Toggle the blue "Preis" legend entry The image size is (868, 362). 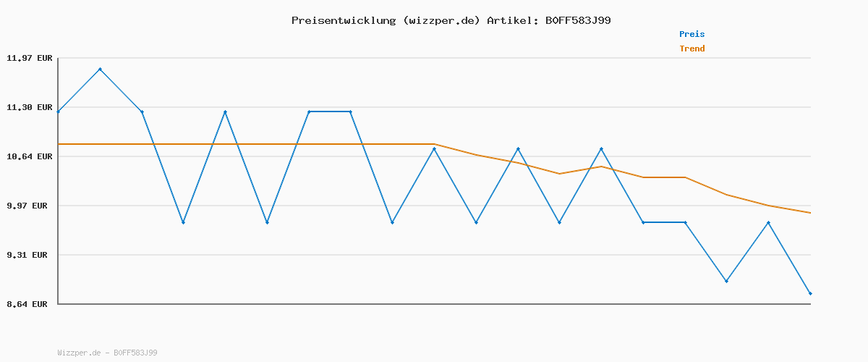point(692,34)
